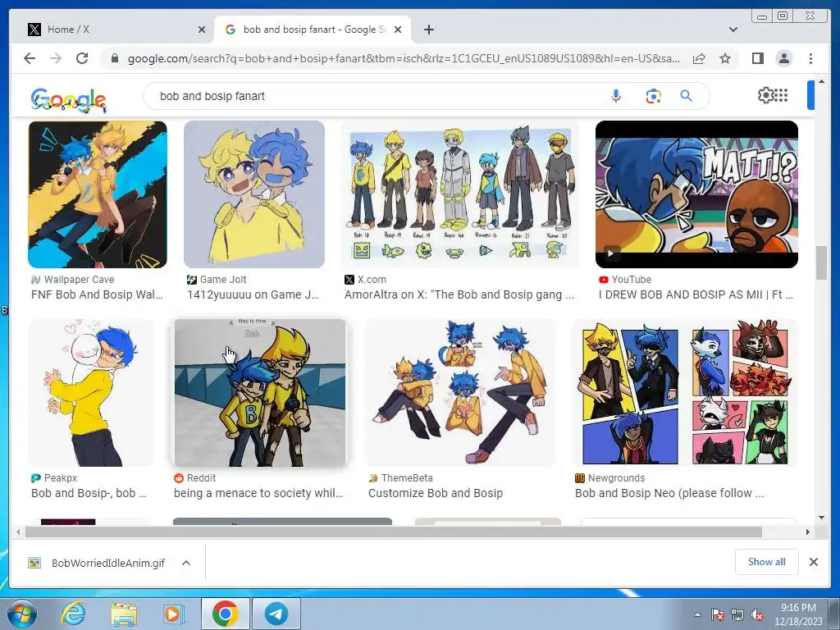The width and height of the screenshot is (840, 630).
Task: Open the YouTube MATT video thumbnail
Action: click(x=696, y=194)
